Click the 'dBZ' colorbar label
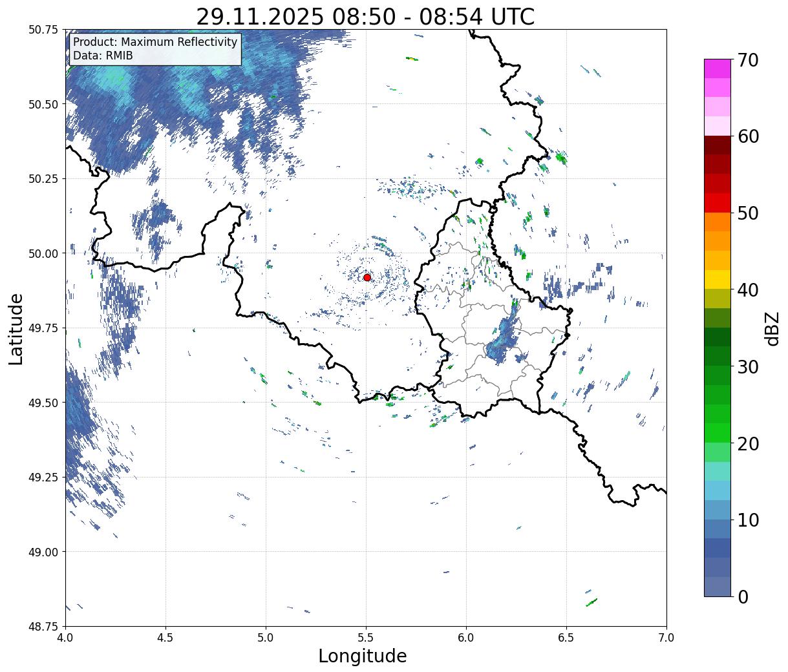The width and height of the screenshot is (788, 672). [772, 328]
